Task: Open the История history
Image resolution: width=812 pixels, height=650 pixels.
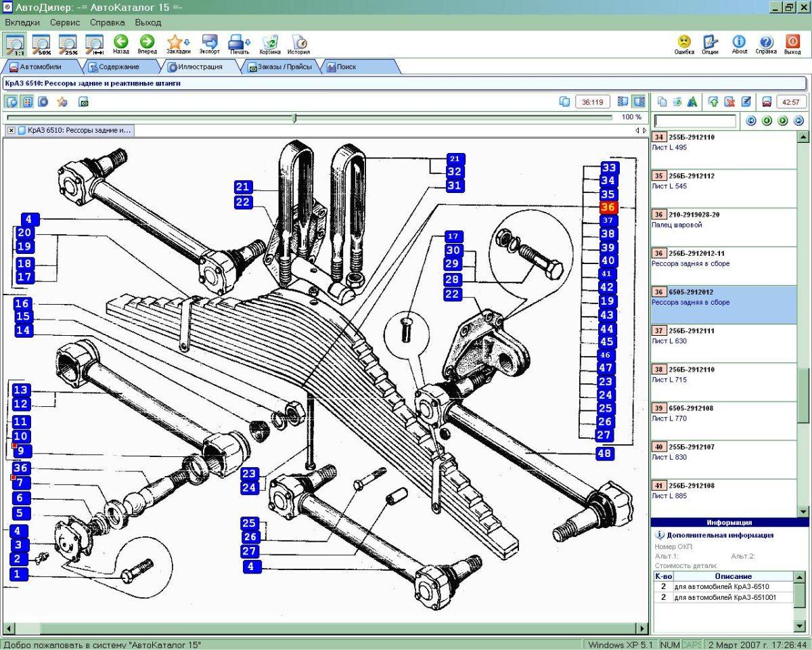Action: click(298, 44)
